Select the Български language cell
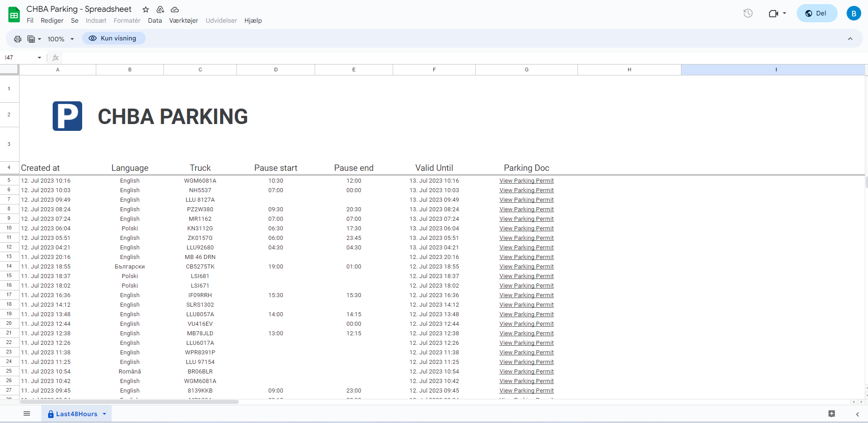868x423 pixels. 130,267
